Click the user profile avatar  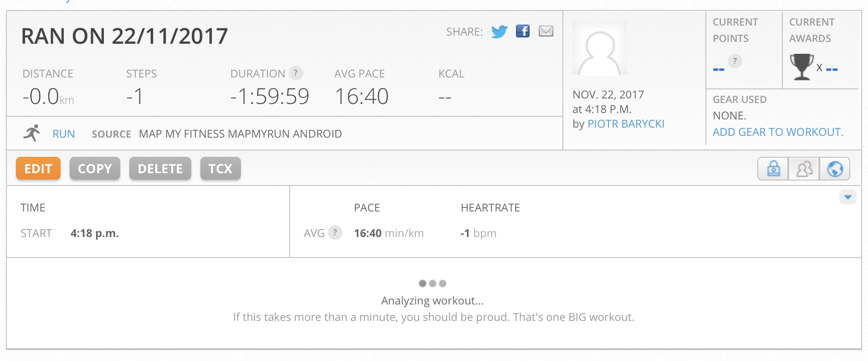tap(600, 48)
